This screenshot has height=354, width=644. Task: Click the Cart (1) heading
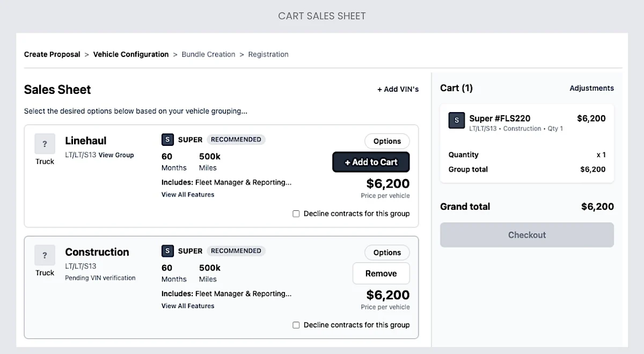click(x=456, y=88)
